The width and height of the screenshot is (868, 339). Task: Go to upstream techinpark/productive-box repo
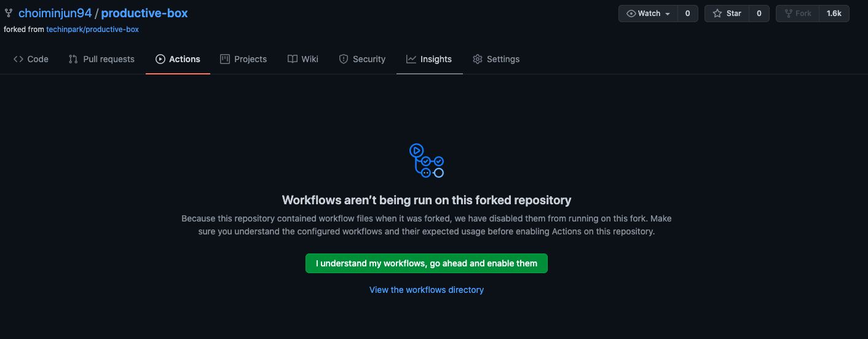(x=92, y=30)
